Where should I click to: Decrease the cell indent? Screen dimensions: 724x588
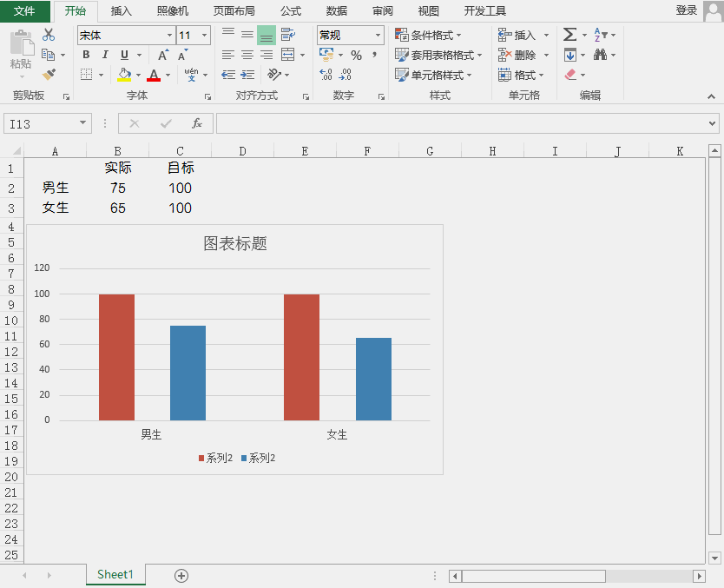click(x=228, y=75)
